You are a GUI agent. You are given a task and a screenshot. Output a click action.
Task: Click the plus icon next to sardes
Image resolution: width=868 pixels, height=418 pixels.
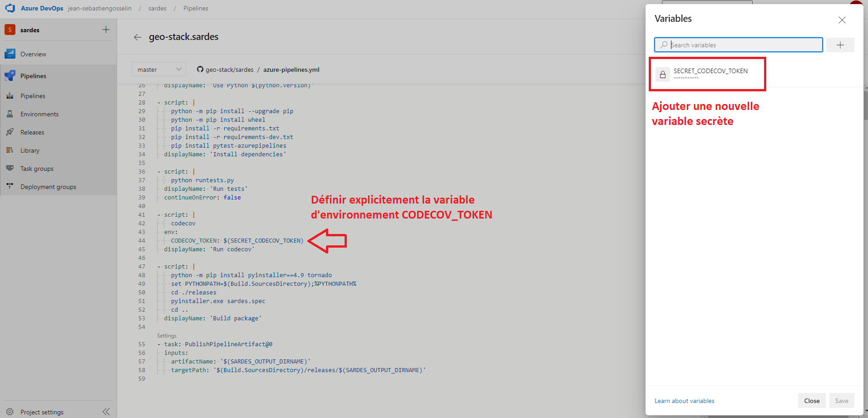106,30
